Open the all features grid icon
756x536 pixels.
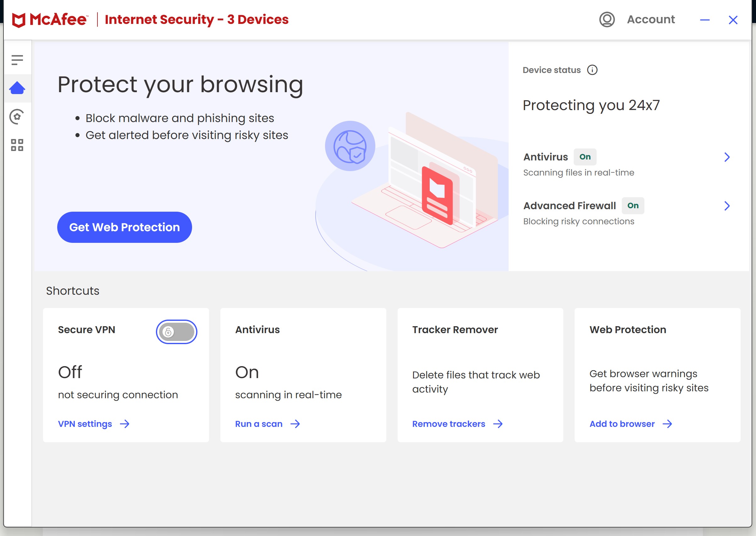(17, 145)
